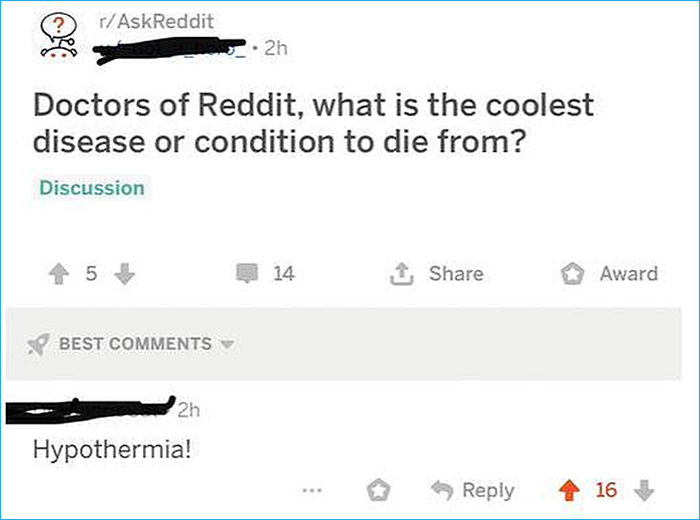Screen dimensions: 700x520
Task: Give award to the Hypothermia comment
Action: click(379, 490)
